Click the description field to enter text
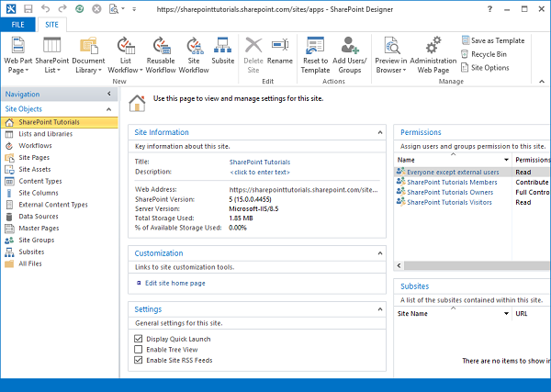Screen dimensions: 551x392 [x=260, y=172]
